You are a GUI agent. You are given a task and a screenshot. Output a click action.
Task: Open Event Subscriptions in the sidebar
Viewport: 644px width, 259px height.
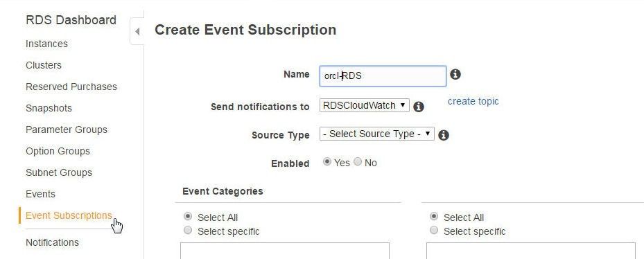[x=69, y=215]
